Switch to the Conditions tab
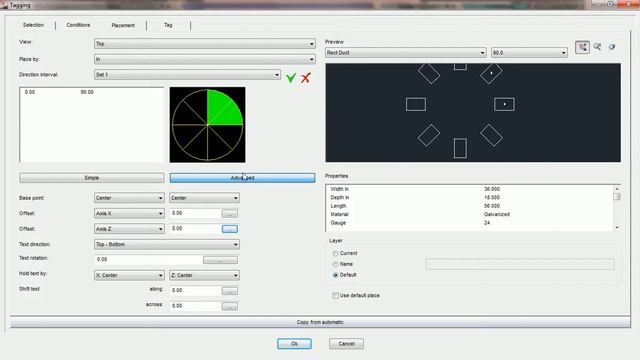Viewport: 640px width, 360px height. click(x=78, y=25)
